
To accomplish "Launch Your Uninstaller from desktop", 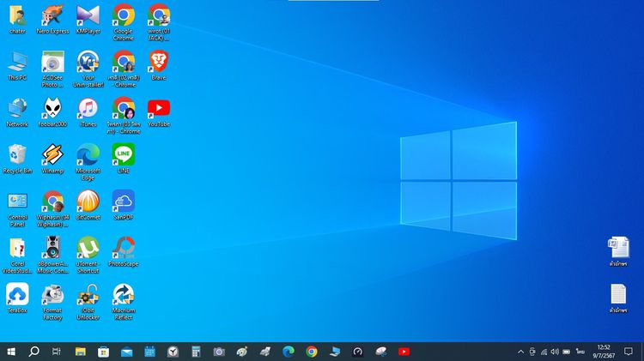I will click(x=88, y=69).
